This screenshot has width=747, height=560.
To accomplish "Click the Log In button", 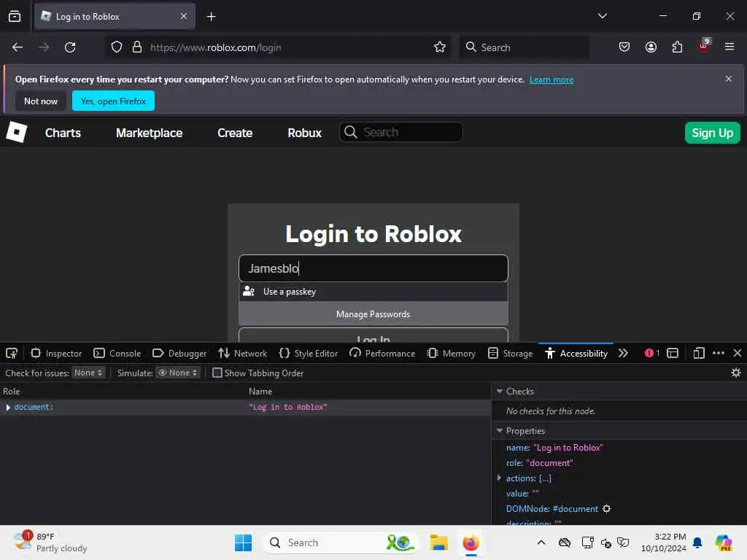I will coord(373,335).
